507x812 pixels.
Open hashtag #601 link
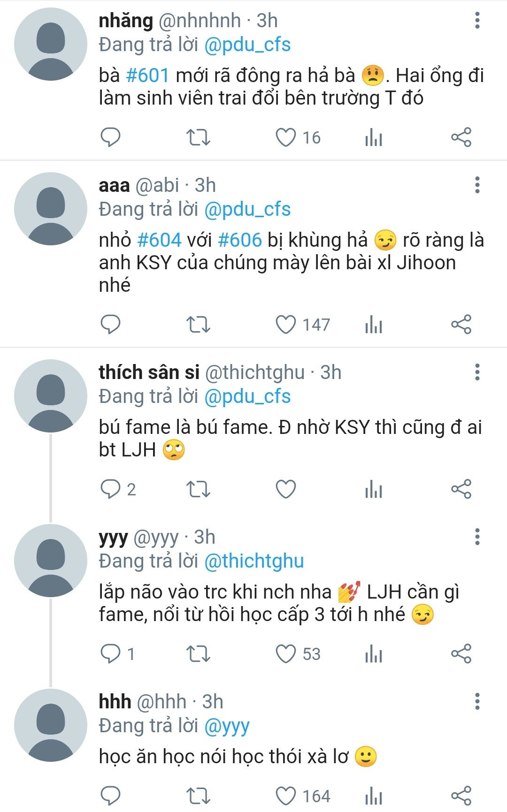click(147, 76)
